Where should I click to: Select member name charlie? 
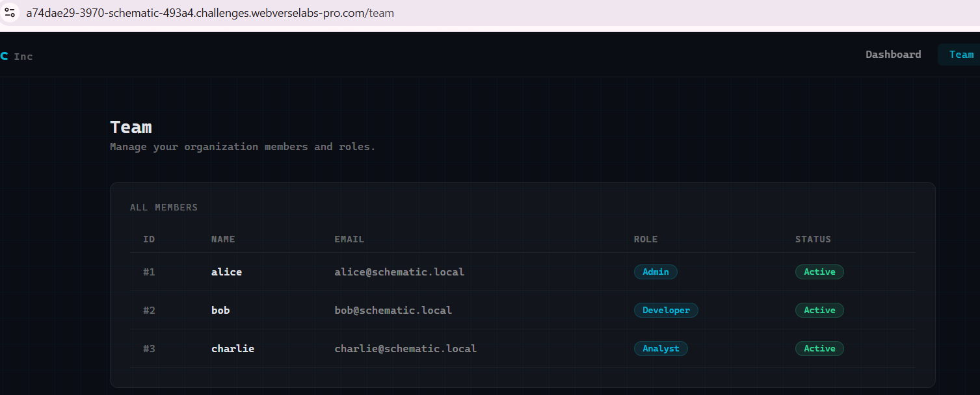pos(232,349)
